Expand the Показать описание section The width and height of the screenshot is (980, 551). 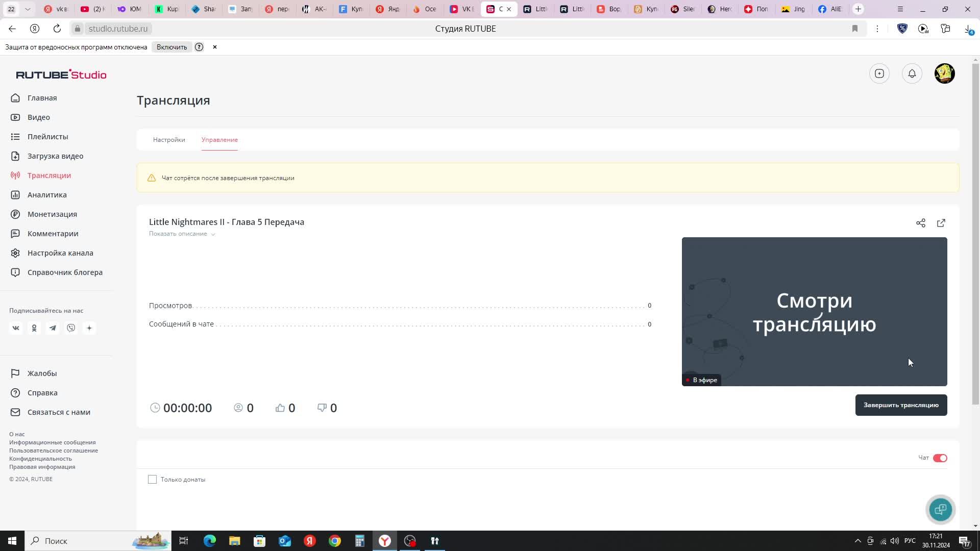tap(182, 234)
